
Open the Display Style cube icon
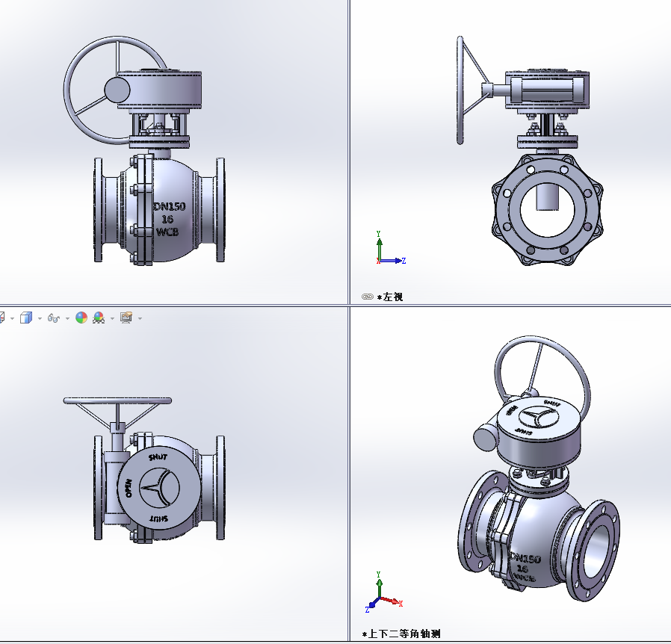[x=26, y=318]
